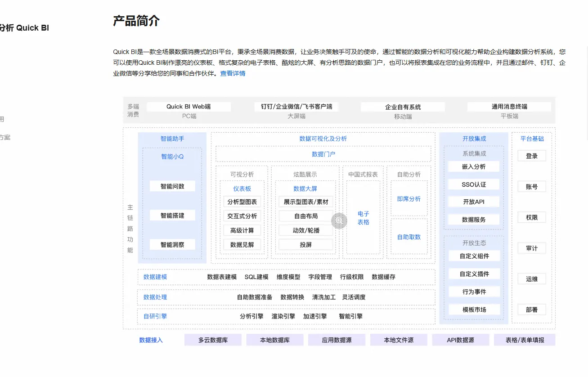Click the 产品简介 heading

[136, 21]
